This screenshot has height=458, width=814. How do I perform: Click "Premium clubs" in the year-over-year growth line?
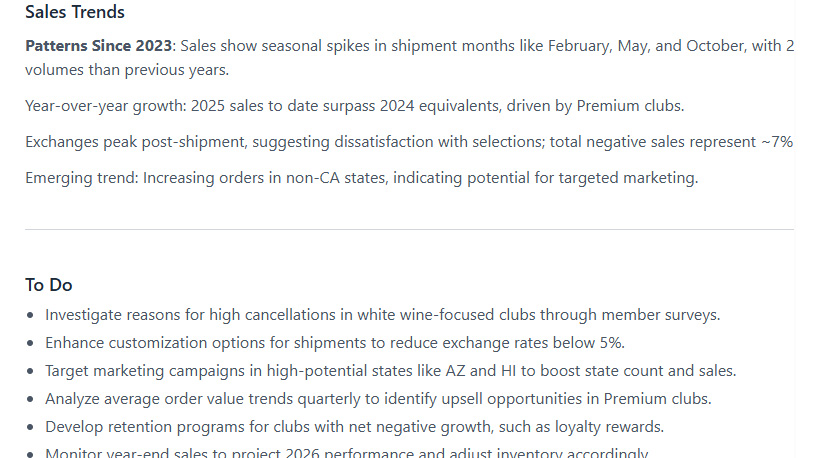[632, 106]
